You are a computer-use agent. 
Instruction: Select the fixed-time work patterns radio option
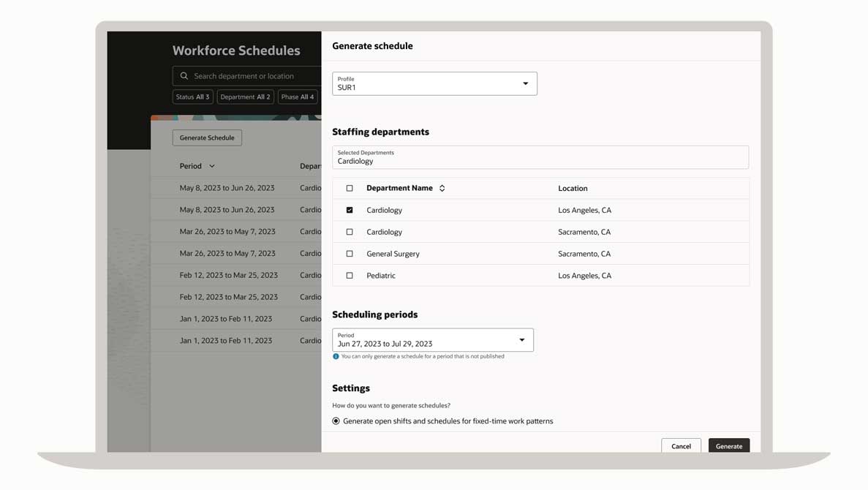336,421
